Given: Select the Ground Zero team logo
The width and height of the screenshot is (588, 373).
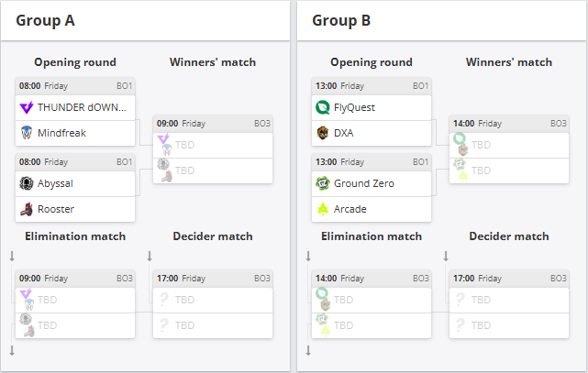Looking at the screenshot, I should [x=323, y=183].
